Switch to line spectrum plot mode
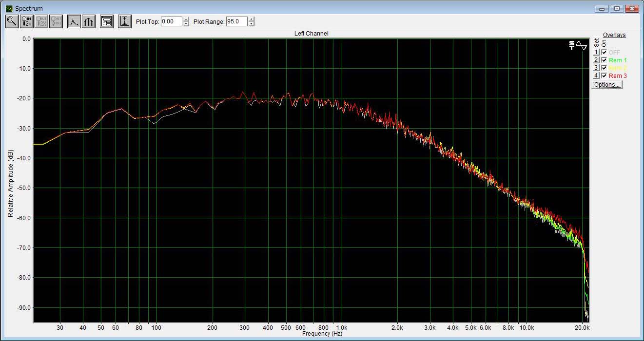 point(74,21)
